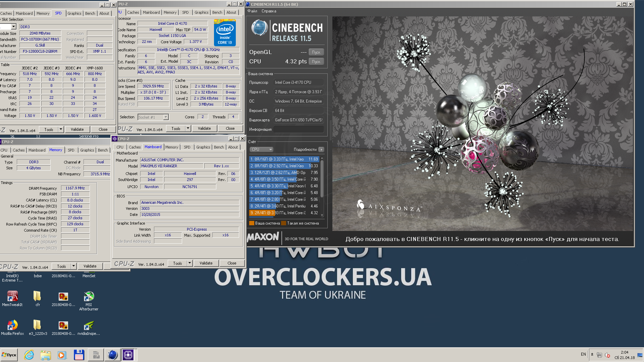Click the Intel inside Core i3 logo

(225, 33)
